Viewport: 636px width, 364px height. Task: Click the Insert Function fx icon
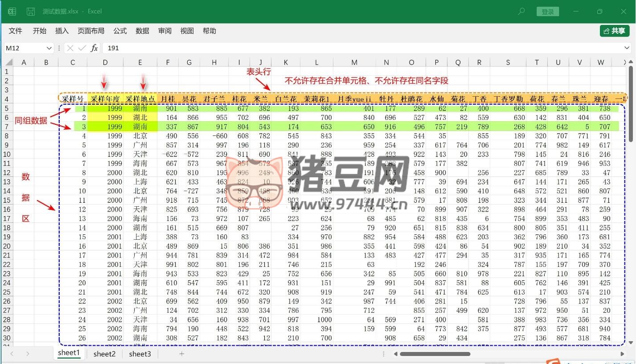pos(94,48)
